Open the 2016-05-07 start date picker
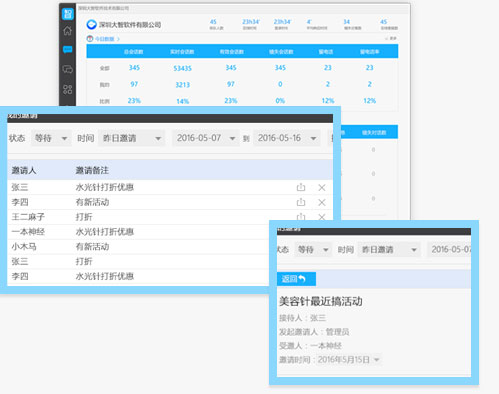This screenshot has width=499, height=394. click(206, 138)
